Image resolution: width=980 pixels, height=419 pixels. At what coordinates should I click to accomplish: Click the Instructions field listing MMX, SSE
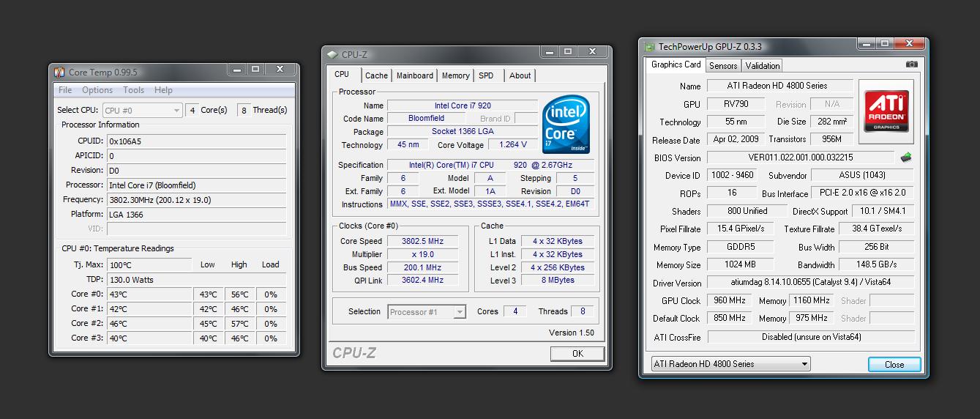(x=492, y=204)
